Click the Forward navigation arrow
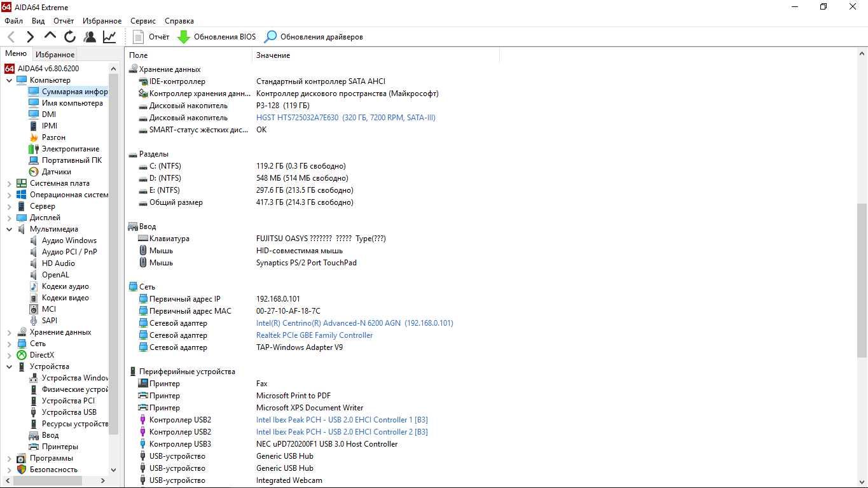868x488 pixels. point(30,37)
